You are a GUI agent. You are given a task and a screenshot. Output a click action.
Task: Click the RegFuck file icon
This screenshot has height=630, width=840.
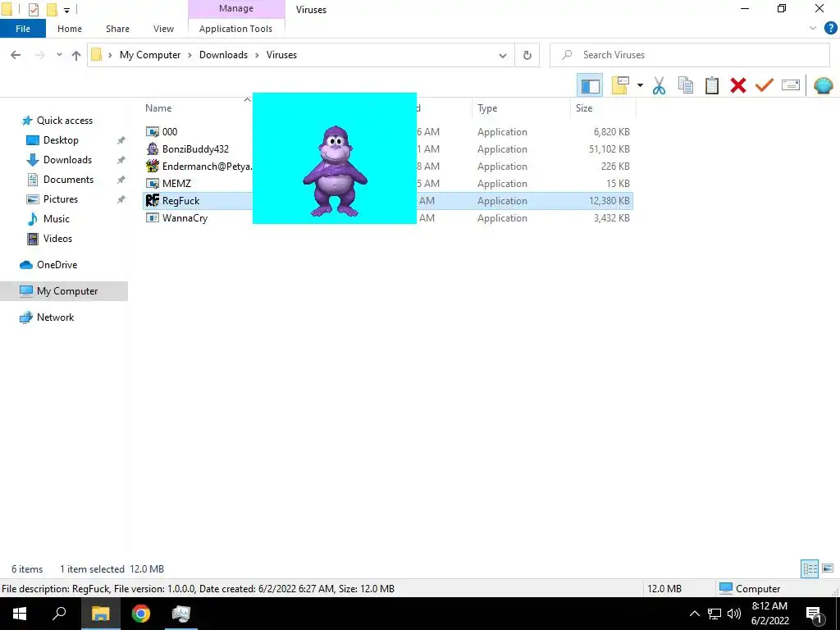(152, 200)
